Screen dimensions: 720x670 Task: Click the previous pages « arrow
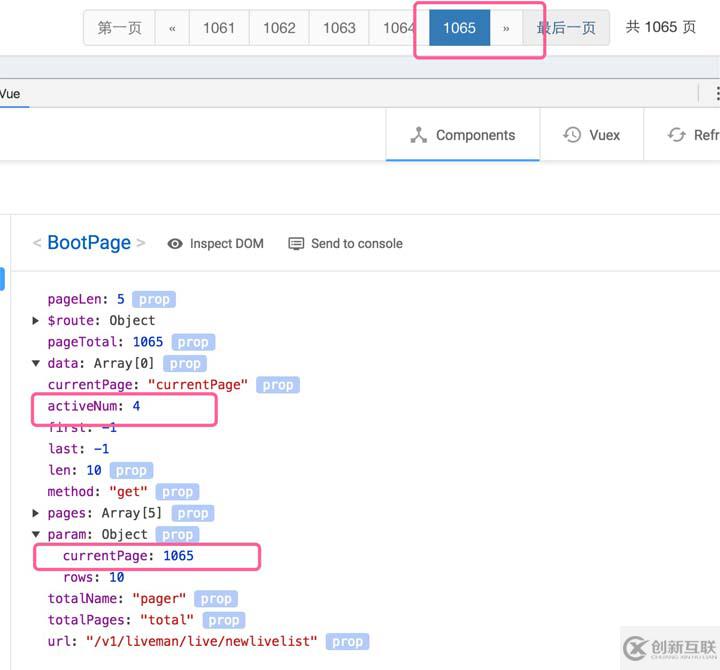tap(172, 28)
